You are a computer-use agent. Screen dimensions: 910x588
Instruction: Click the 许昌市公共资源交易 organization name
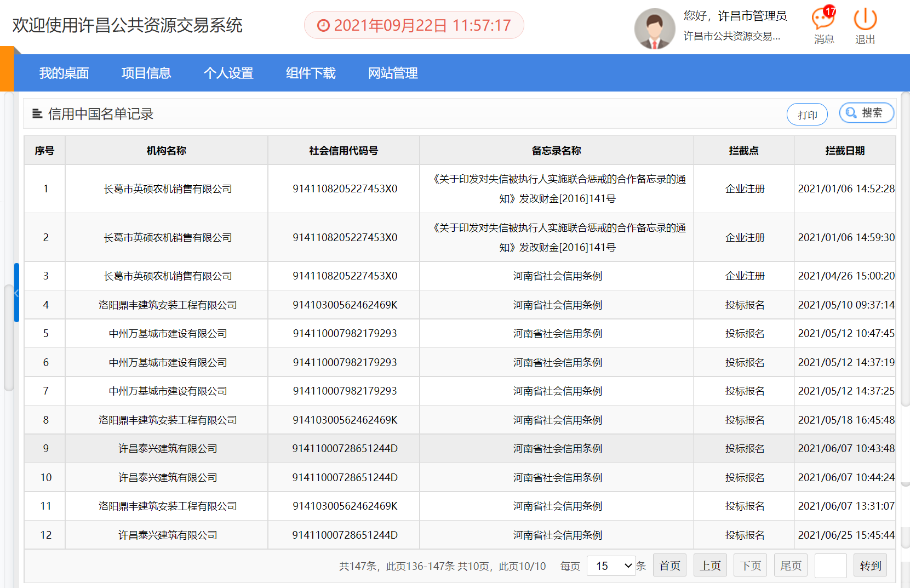(x=731, y=36)
